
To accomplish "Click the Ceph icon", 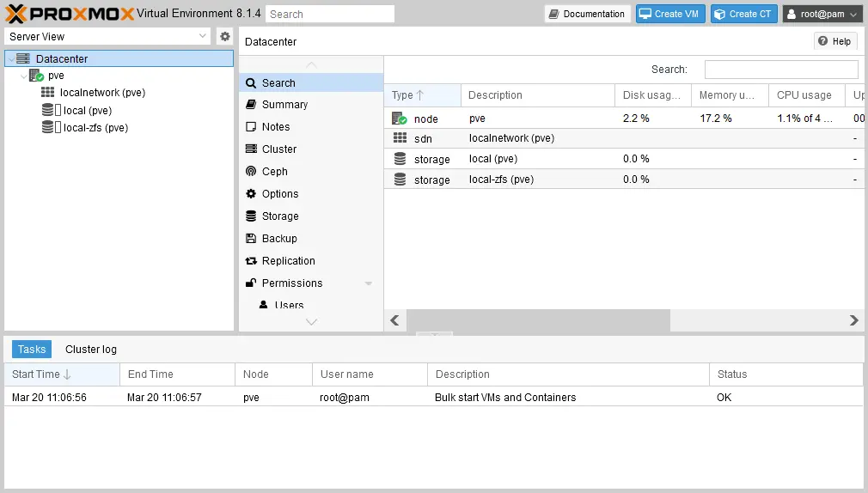I will coord(251,171).
